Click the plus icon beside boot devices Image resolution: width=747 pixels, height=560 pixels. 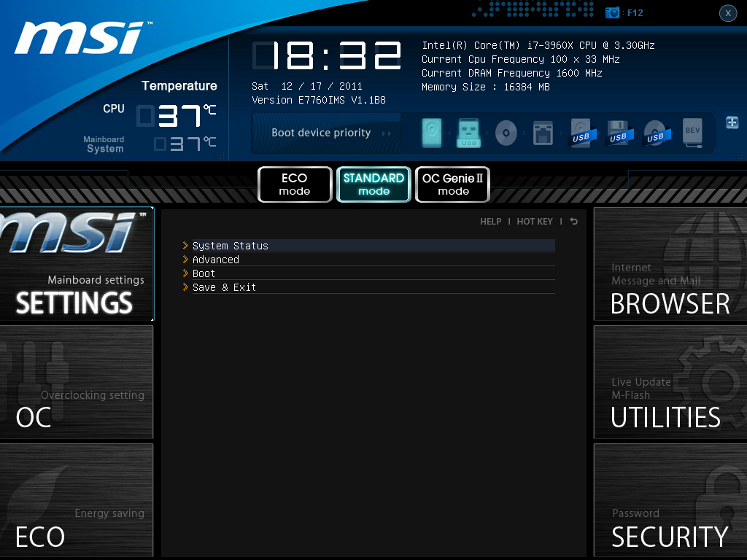point(732,122)
